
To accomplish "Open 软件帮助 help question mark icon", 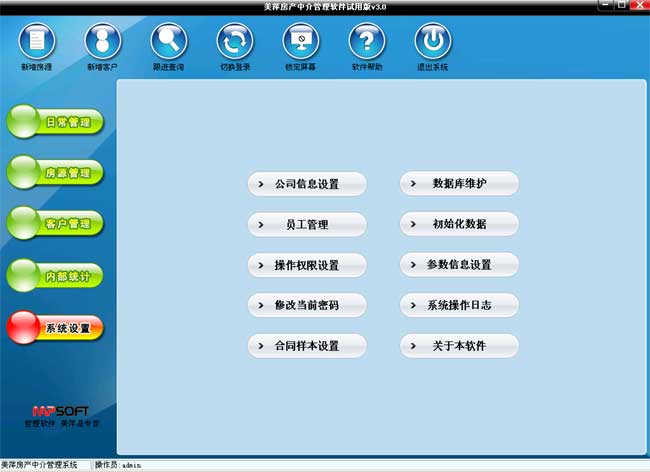I will 366,42.
